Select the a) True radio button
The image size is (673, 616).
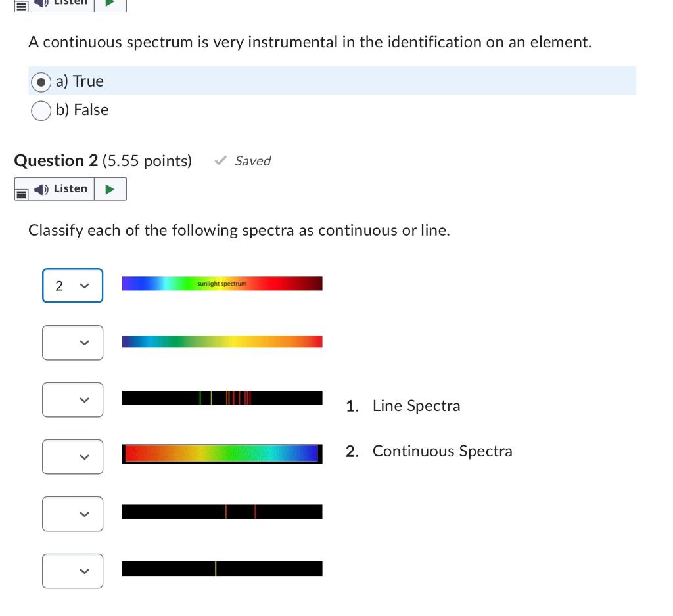(41, 82)
